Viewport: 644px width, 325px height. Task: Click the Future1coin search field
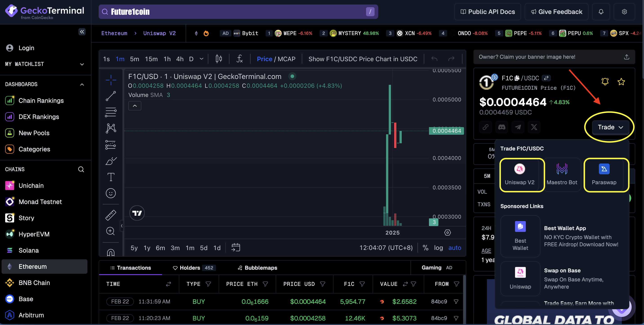[x=235, y=12]
